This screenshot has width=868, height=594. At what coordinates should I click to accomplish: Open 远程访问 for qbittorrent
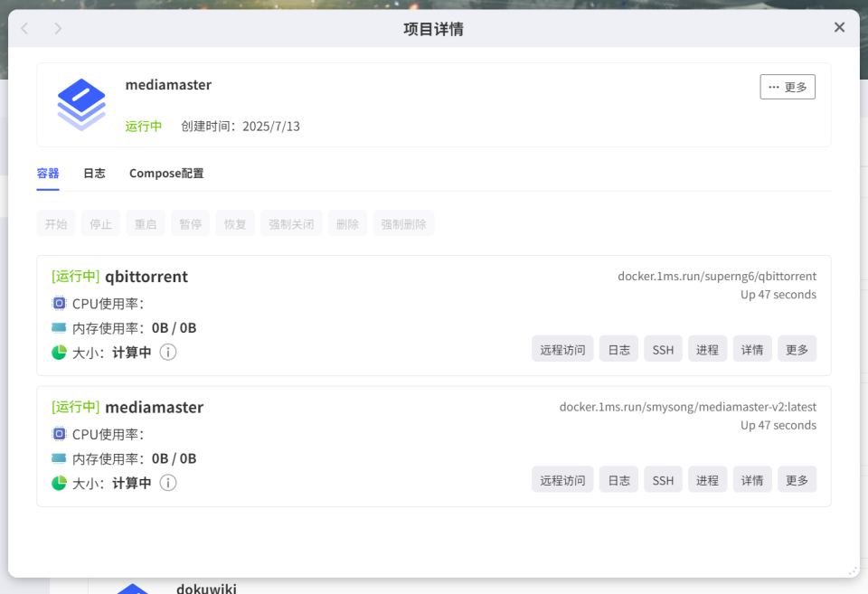click(562, 349)
